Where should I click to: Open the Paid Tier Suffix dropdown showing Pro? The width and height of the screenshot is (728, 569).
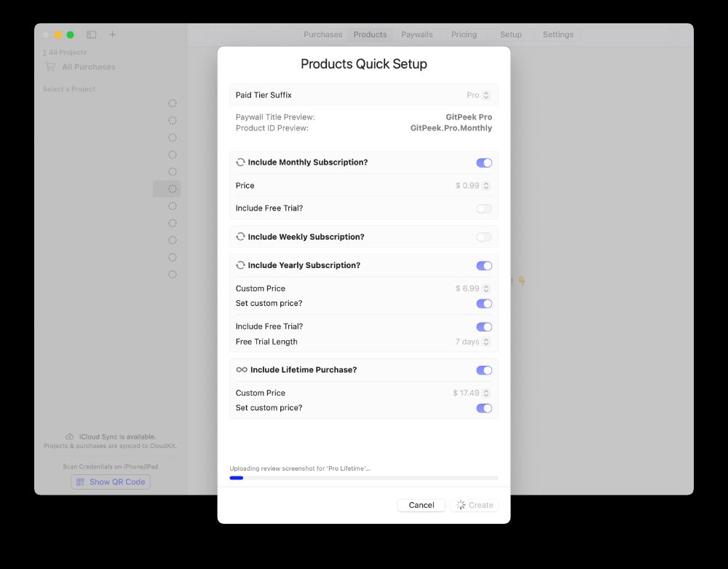coord(478,95)
